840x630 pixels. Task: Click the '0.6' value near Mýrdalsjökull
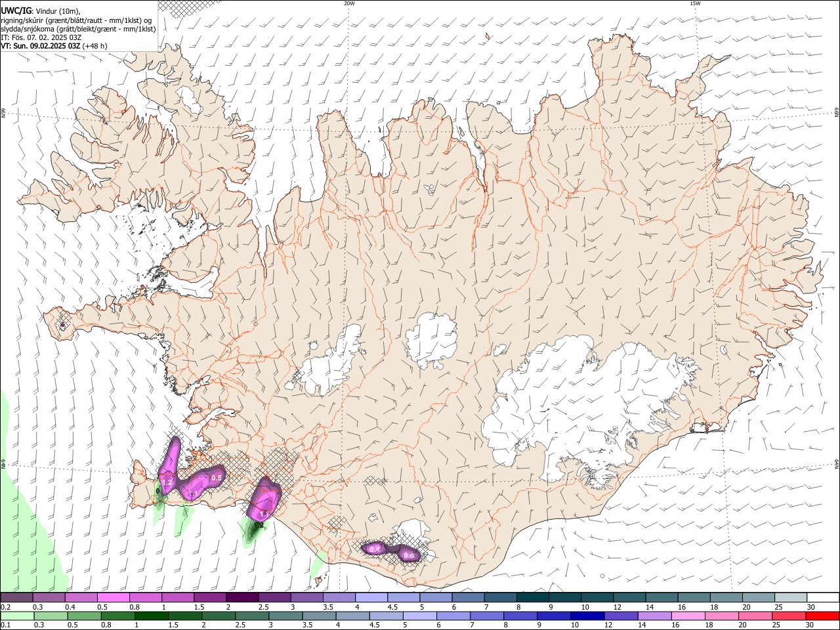pyautogui.click(x=409, y=556)
